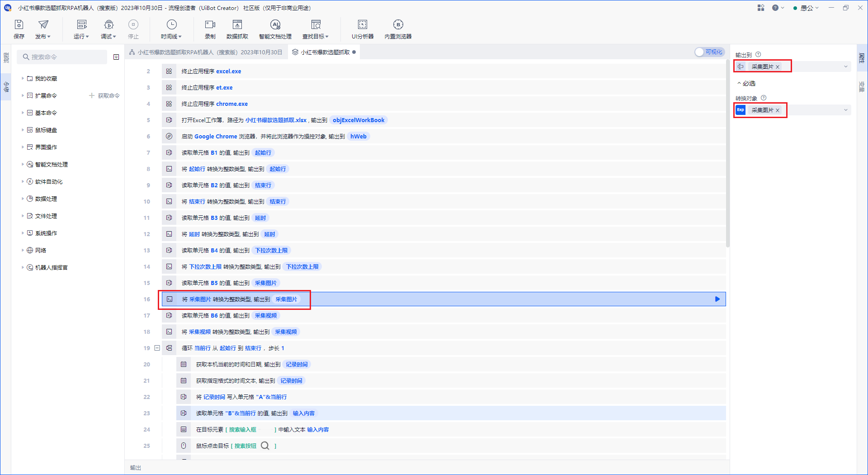
Task: Remove 采集图片 from the 输出到 field
Action: tap(778, 66)
